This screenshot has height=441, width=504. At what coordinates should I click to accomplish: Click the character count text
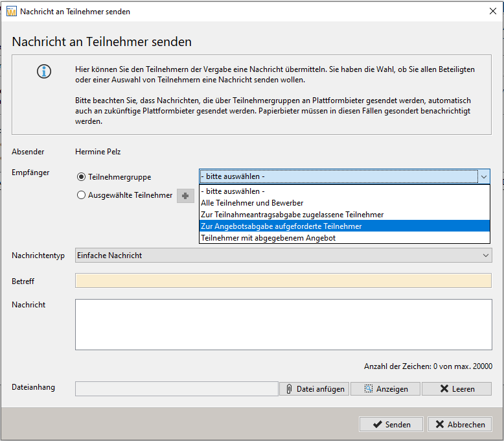428,366
